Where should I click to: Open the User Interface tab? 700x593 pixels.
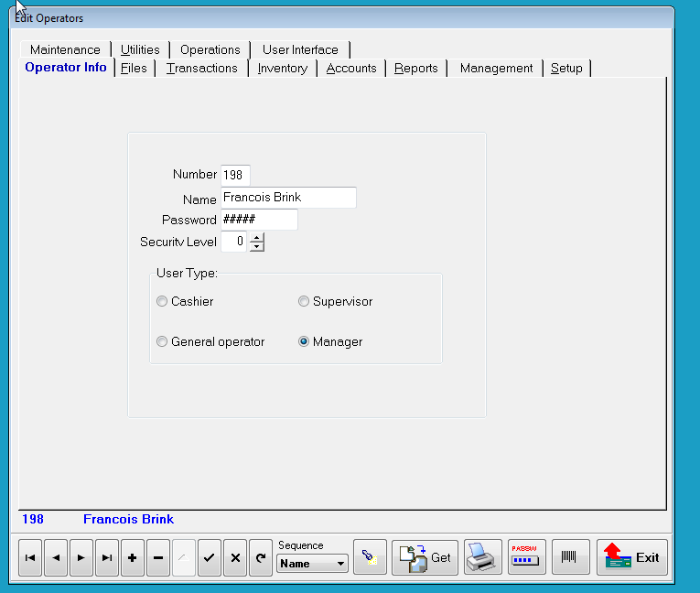click(300, 49)
